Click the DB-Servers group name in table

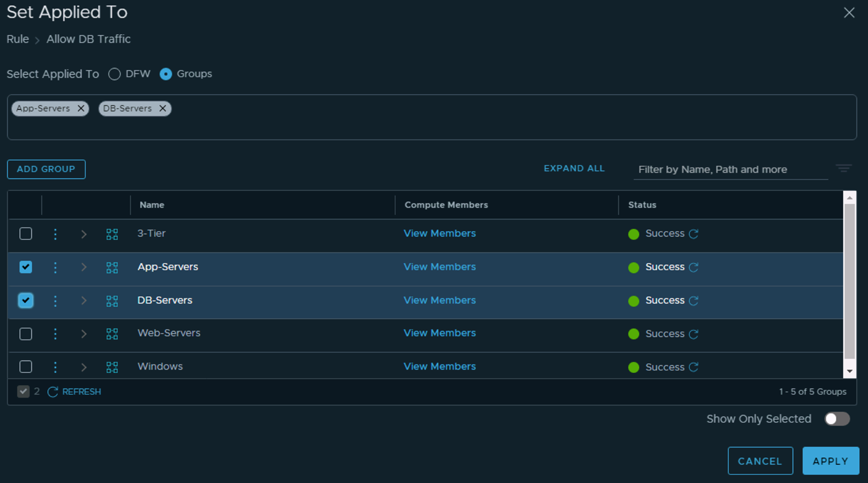pyautogui.click(x=165, y=300)
